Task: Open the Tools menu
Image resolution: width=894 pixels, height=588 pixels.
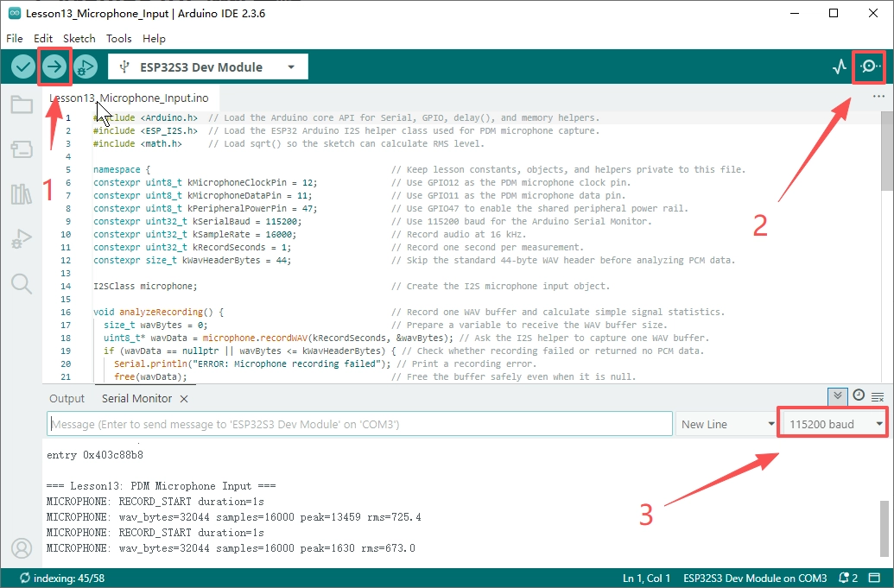Action: pos(118,38)
